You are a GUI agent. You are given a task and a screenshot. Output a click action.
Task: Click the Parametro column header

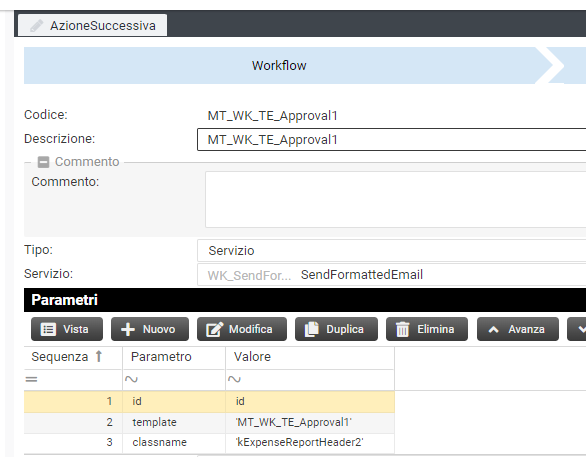(x=161, y=357)
